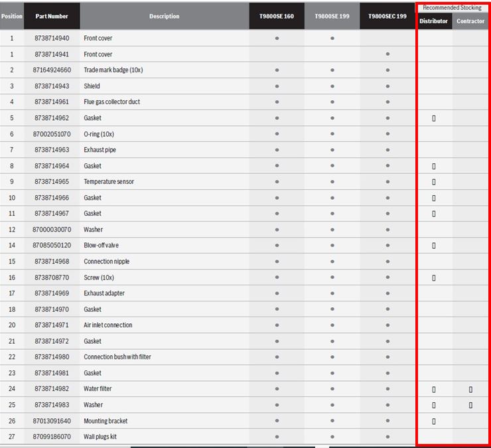Click Distributor mark in the Water filter row
Viewport: 491px width, 448px height.
pos(434,390)
